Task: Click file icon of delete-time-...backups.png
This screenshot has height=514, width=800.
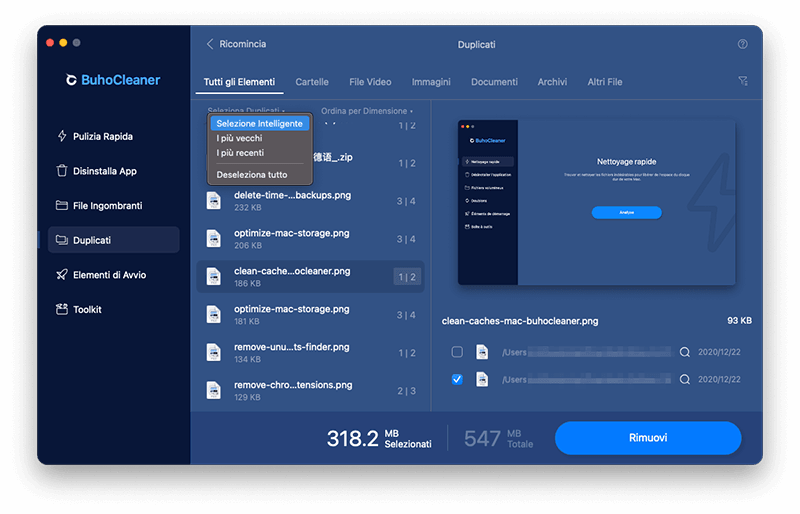Action: pyautogui.click(x=214, y=201)
